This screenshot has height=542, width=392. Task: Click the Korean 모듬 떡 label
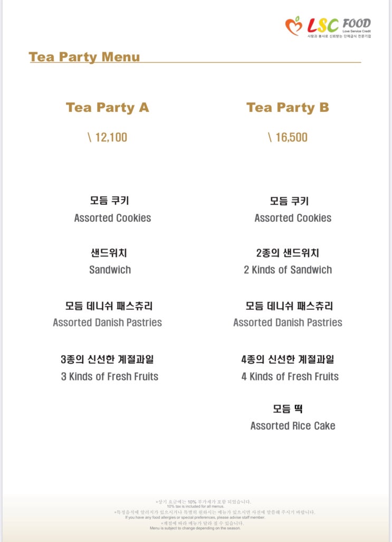288,408
